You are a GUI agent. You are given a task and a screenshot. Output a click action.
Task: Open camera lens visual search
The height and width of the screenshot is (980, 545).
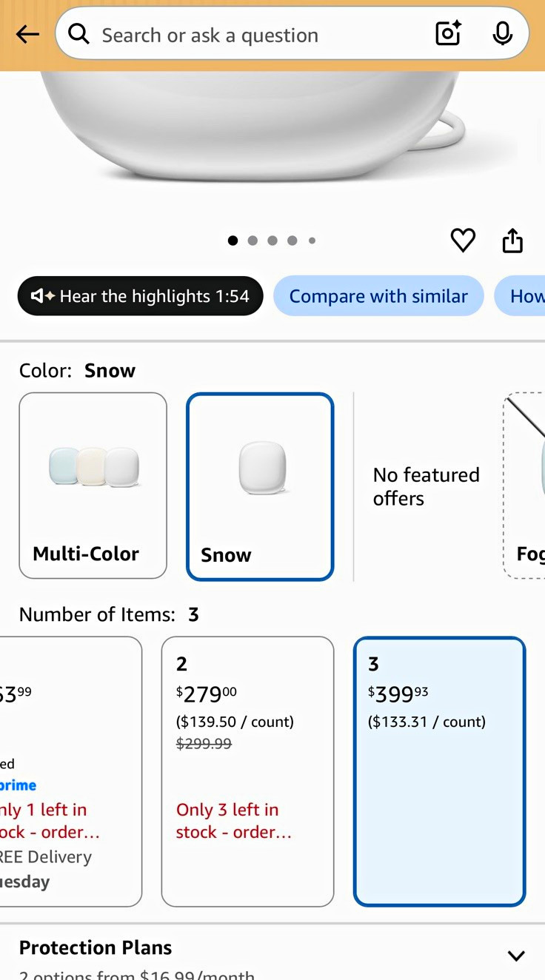pyautogui.click(x=448, y=33)
